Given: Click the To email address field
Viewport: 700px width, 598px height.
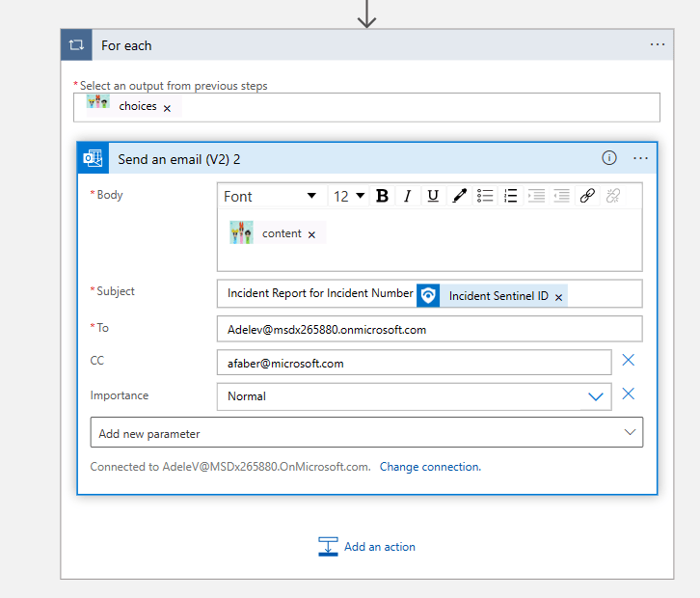Looking at the screenshot, I should click(429, 329).
